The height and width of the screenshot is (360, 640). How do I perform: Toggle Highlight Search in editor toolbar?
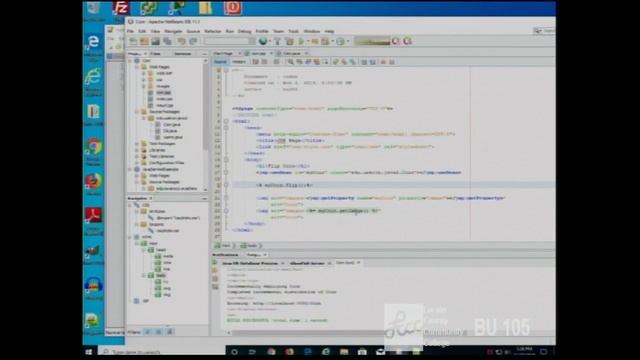(317, 62)
